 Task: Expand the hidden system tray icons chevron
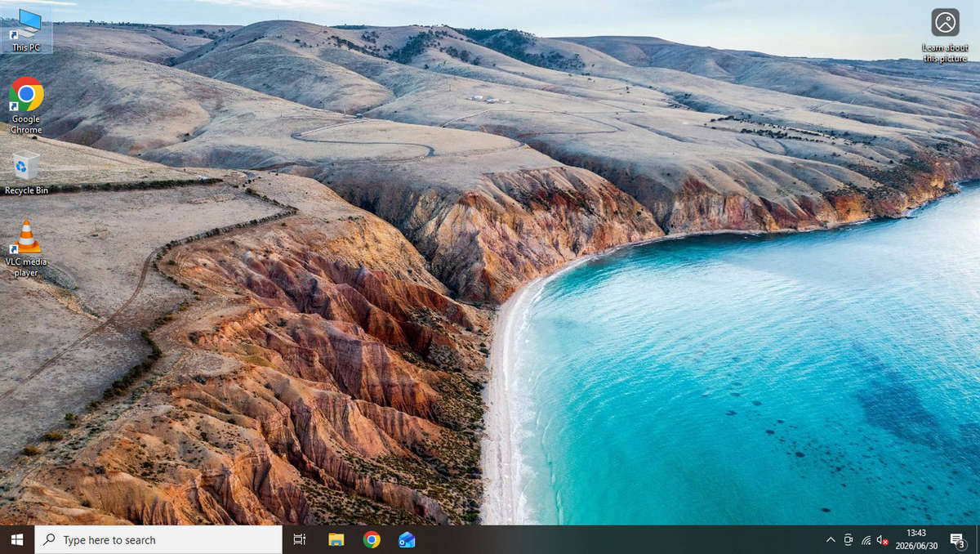coord(831,539)
